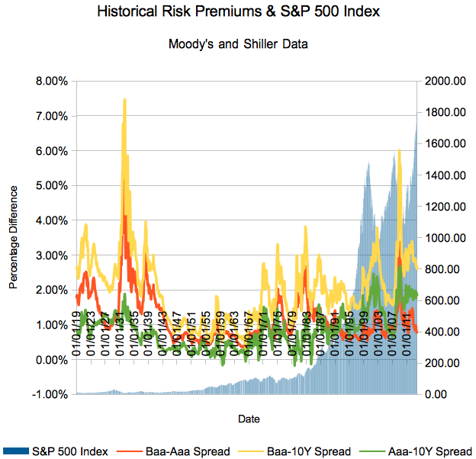Select the Date axis title
Image resolution: width=476 pixels, height=459 pixels.
[248, 419]
